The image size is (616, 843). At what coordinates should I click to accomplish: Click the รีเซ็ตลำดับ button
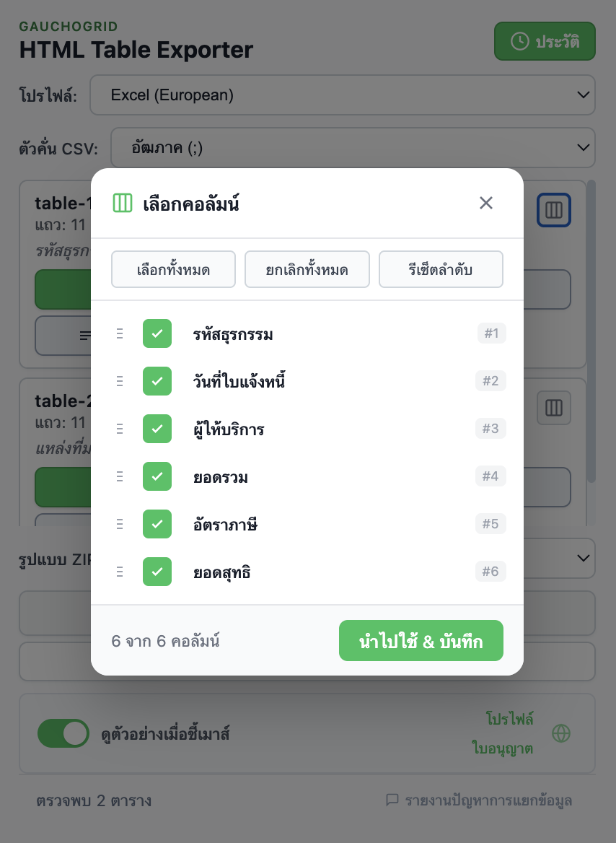coord(441,269)
